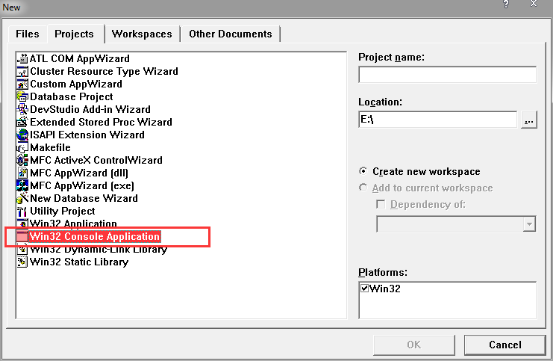Click the Cluster Resource Type Wizard icon
The height and width of the screenshot is (361, 554).
(x=22, y=71)
